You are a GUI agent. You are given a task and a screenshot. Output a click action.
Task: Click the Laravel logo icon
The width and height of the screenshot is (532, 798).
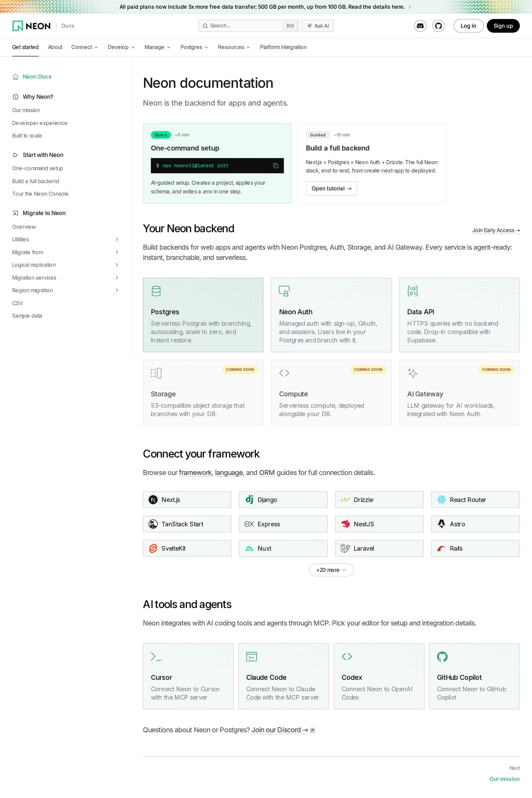click(345, 548)
